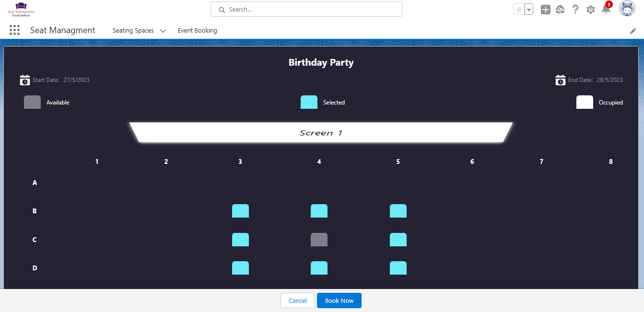The image size is (644, 312).
Task: Open the Help question mark icon
Action: [x=575, y=10]
